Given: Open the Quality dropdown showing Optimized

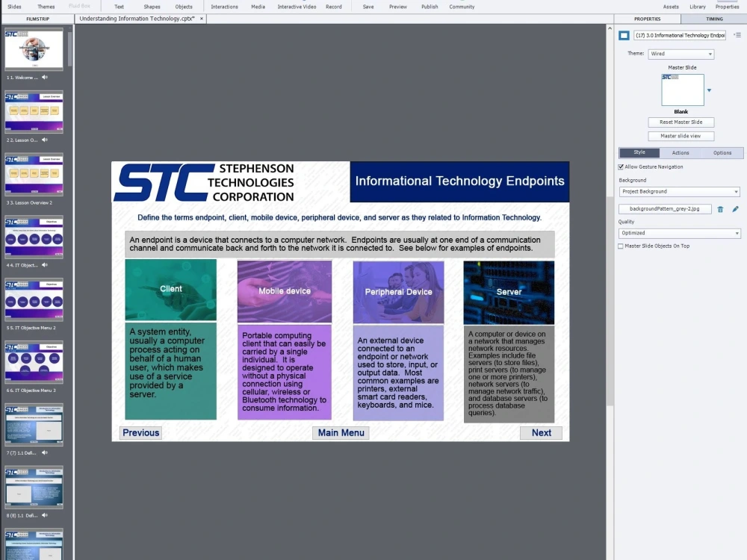Looking at the screenshot, I should pos(679,233).
